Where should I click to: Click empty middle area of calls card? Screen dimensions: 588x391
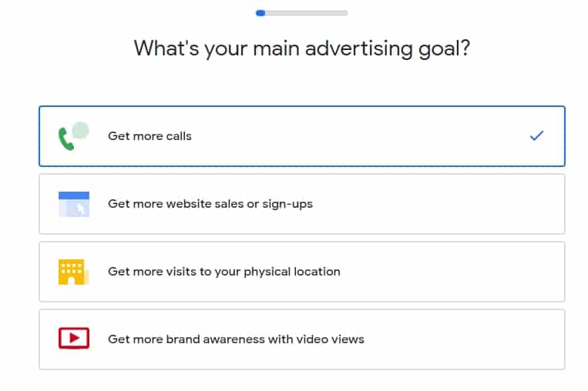pyautogui.click(x=347, y=136)
